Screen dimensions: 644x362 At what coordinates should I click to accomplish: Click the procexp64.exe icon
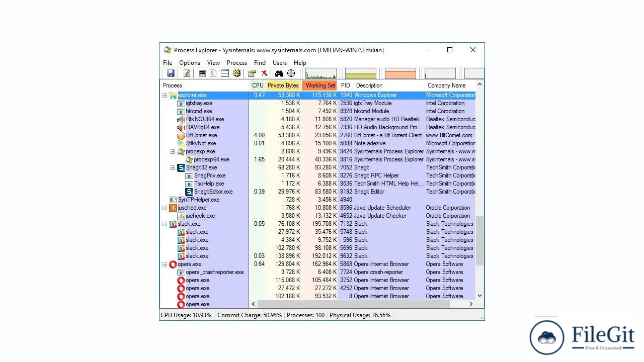pyautogui.click(x=189, y=159)
